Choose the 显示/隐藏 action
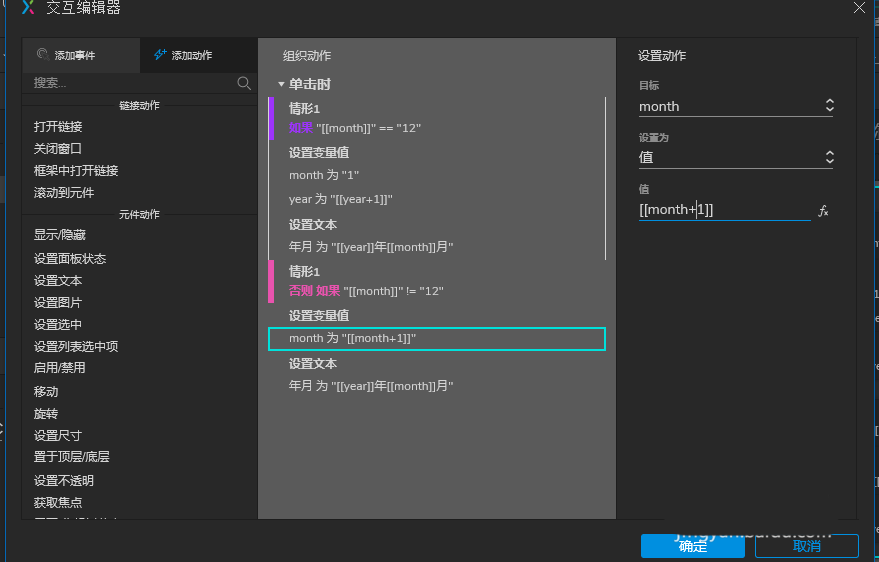Image resolution: width=879 pixels, height=562 pixels. click(60, 235)
